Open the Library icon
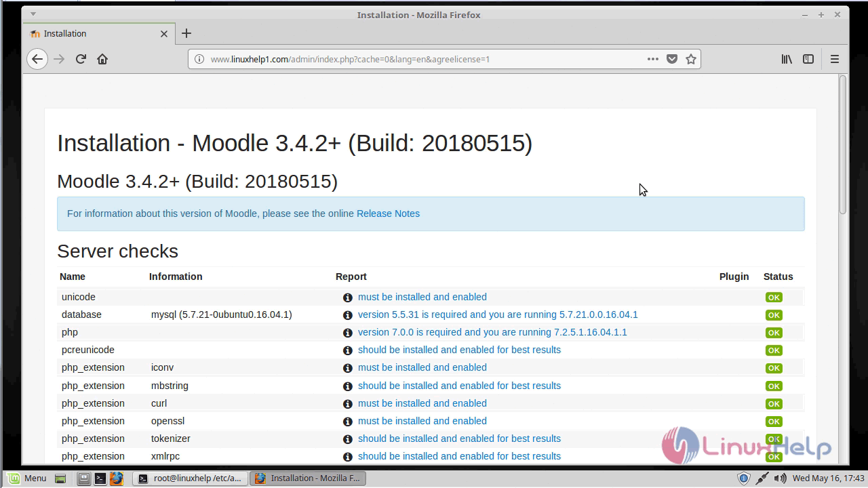This screenshot has height=488, width=868. pos(787,59)
